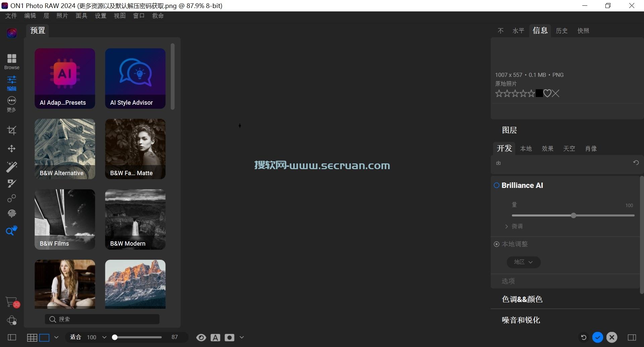Select the fingerprint refine tool
The height and width of the screenshot is (347, 644).
(12, 214)
